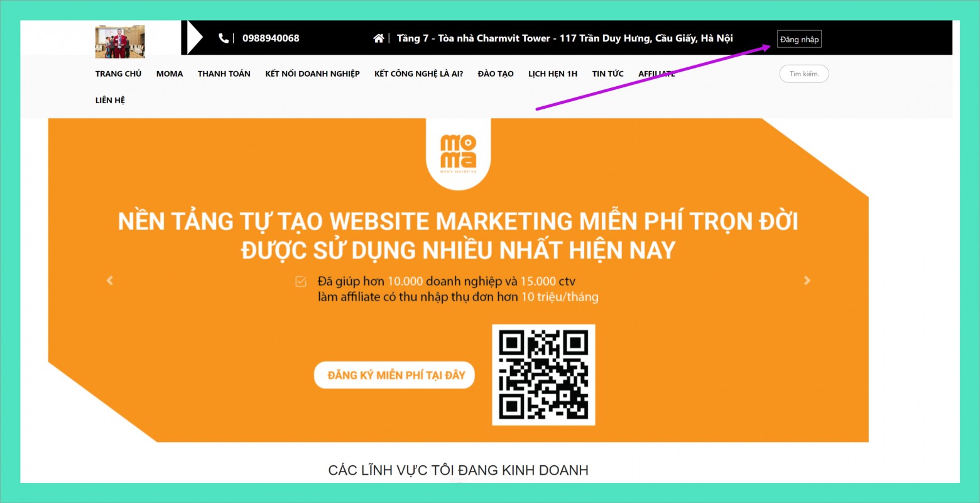Image resolution: width=980 pixels, height=503 pixels.
Task: Go to previous slide with left arrow
Action: [110, 280]
